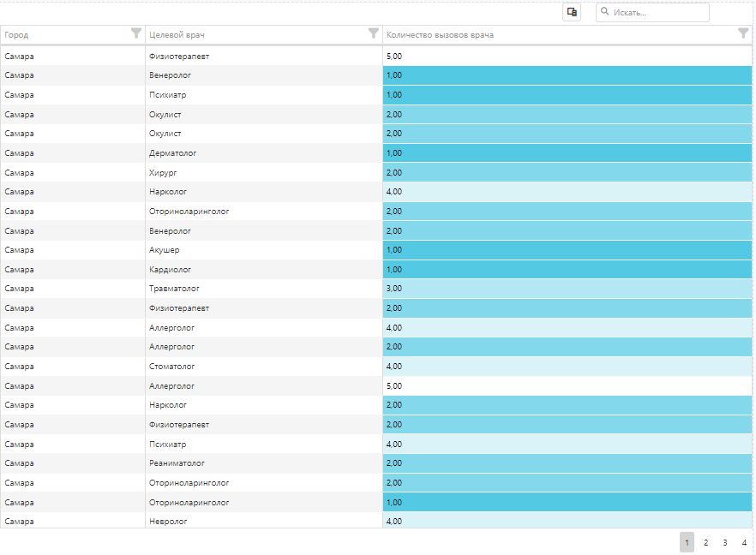756x555 pixels.
Task: Open the filter for Количество вызовов врача
Action: [x=743, y=33]
